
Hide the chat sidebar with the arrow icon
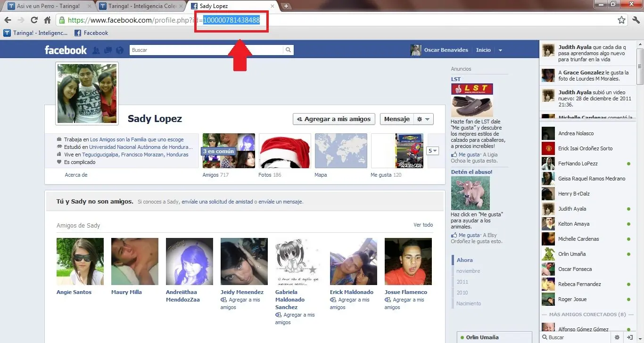pos(630,337)
